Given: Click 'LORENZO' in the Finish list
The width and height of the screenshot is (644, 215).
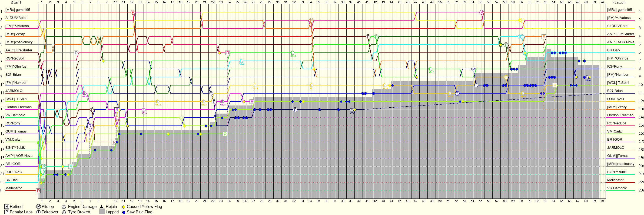Looking at the screenshot, I should (616, 99).
